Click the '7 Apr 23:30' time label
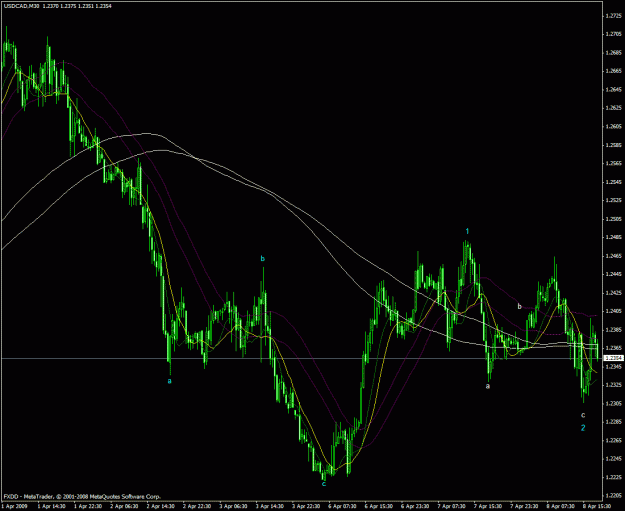 point(523,507)
